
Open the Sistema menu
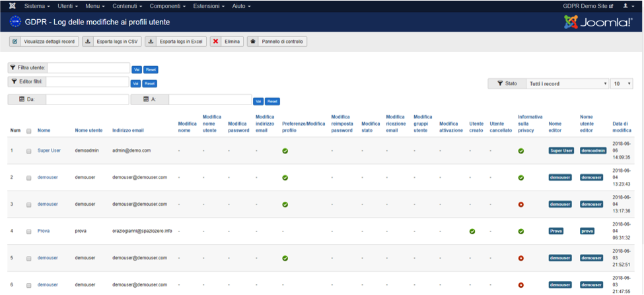point(37,6)
